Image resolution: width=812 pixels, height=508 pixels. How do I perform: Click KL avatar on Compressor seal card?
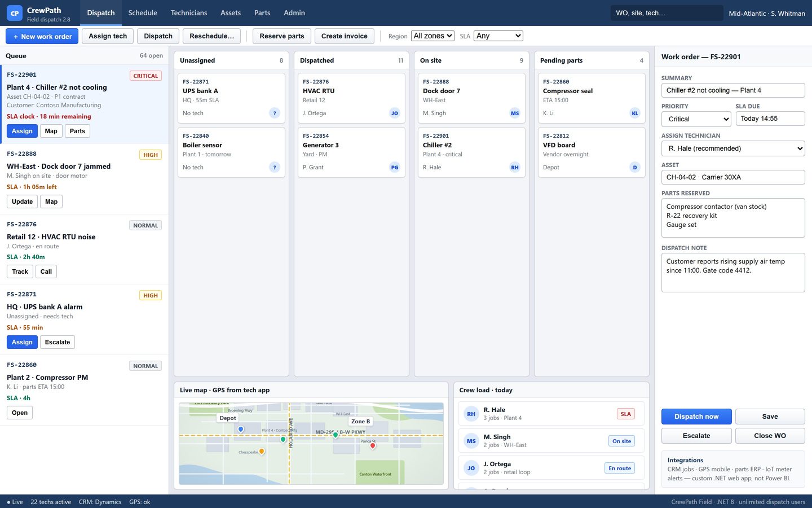pos(635,113)
